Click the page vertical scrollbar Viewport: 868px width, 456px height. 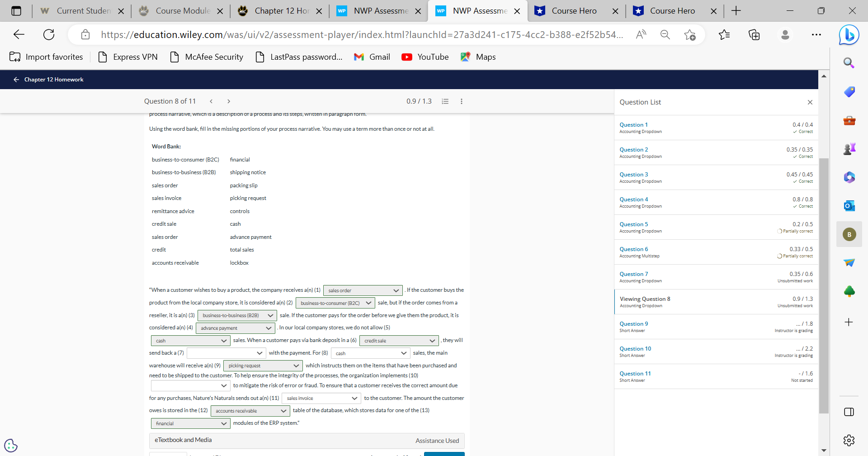click(x=824, y=285)
